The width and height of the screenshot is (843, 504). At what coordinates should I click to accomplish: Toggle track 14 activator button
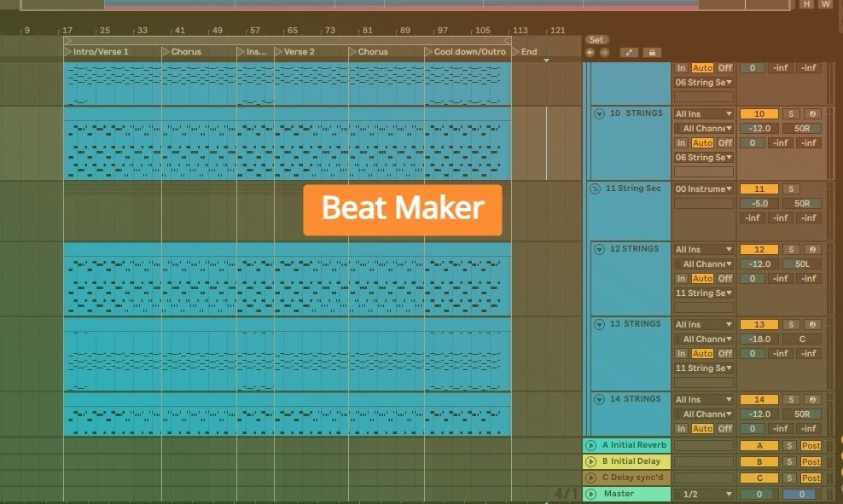click(x=759, y=400)
